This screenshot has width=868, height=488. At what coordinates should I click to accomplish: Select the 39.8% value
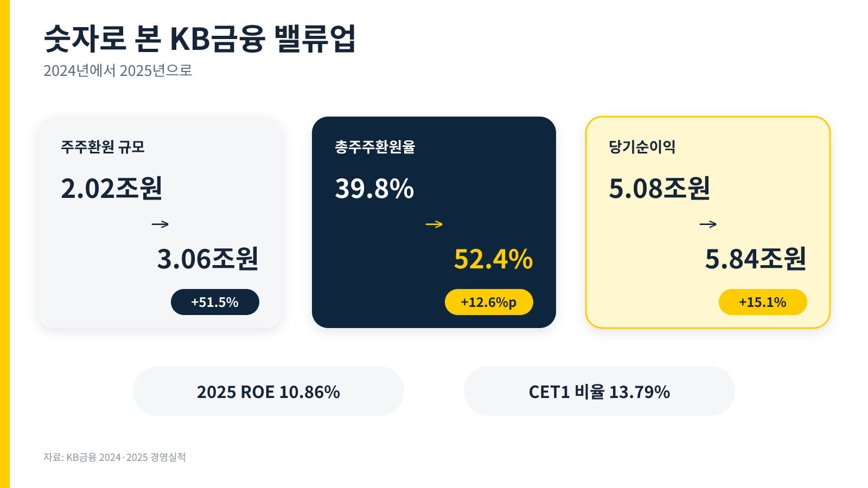coord(374,189)
